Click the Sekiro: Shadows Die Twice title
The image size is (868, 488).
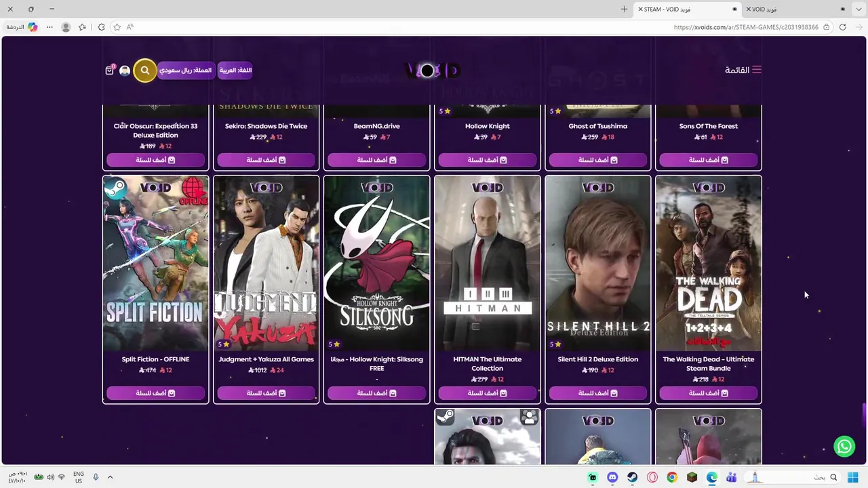coord(266,126)
